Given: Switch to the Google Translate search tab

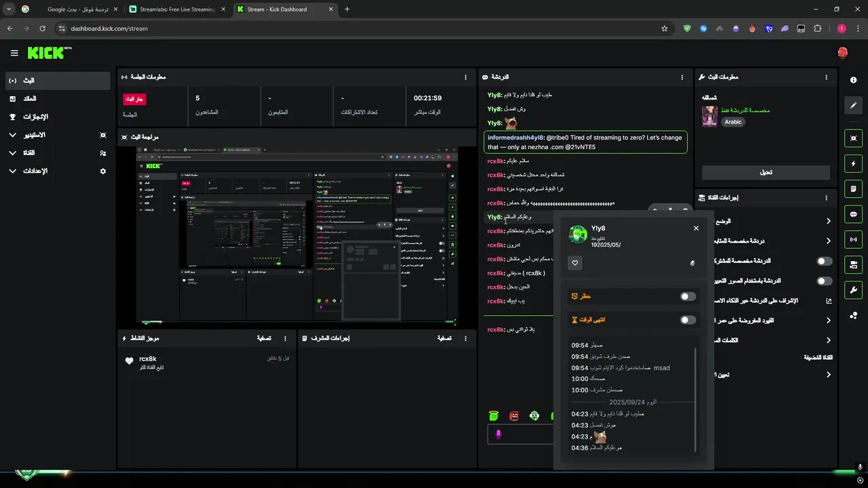Looking at the screenshot, I should pos(70,9).
